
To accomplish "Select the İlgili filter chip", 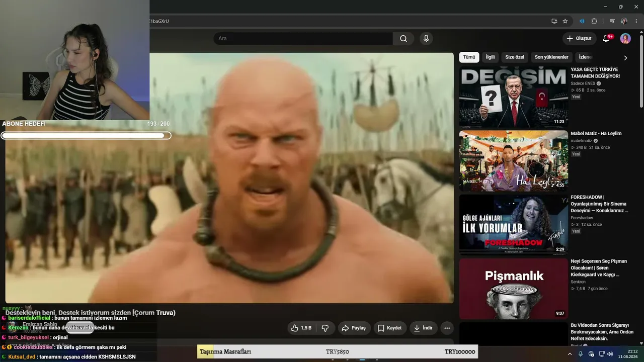I will [x=490, y=57].
